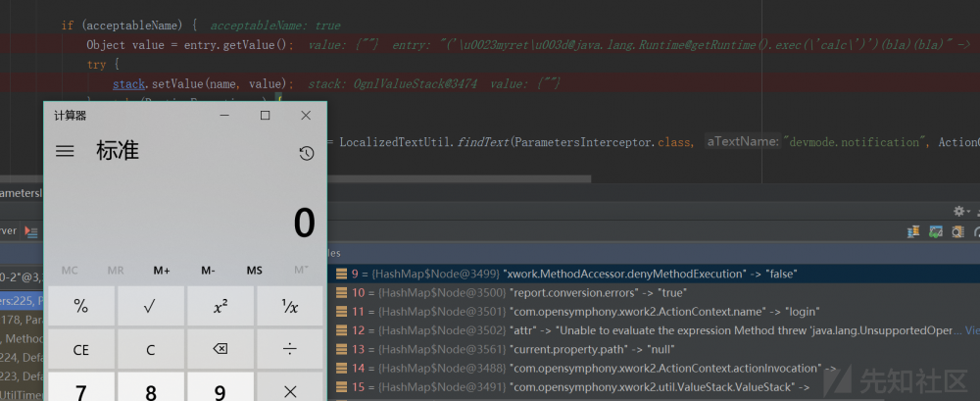Screen dimensions: 980x401
Task: Click the M+ memory add key
Action: point(162,271)
